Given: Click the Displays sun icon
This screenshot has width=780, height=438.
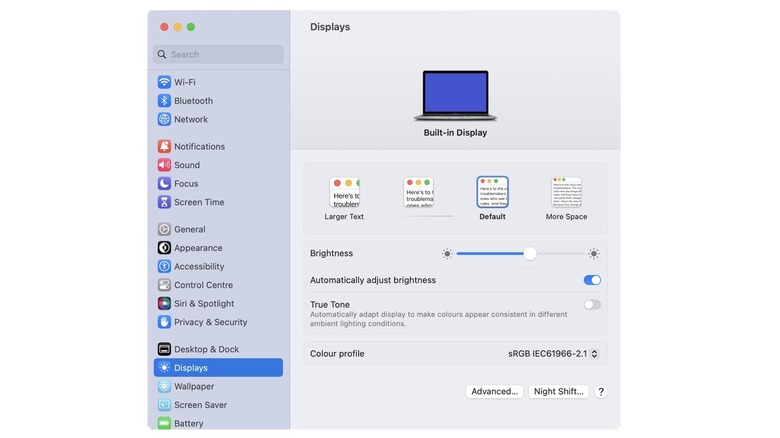Looking at the screenshot, I should pyautogui.click(x=164, y=367).
